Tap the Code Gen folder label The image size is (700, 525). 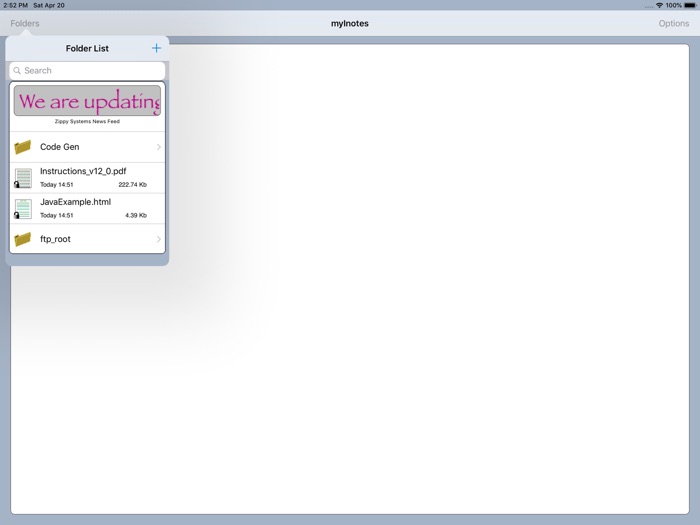point(59,147)
